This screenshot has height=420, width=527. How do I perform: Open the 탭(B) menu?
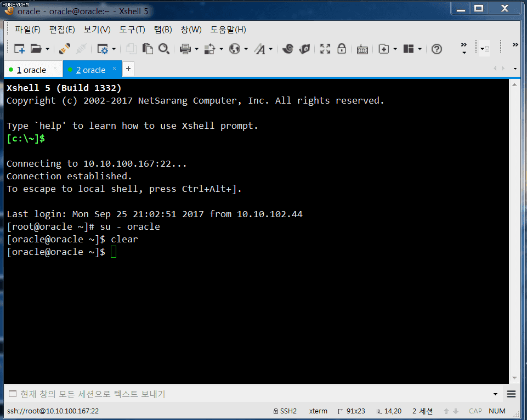tap(163, 30)
